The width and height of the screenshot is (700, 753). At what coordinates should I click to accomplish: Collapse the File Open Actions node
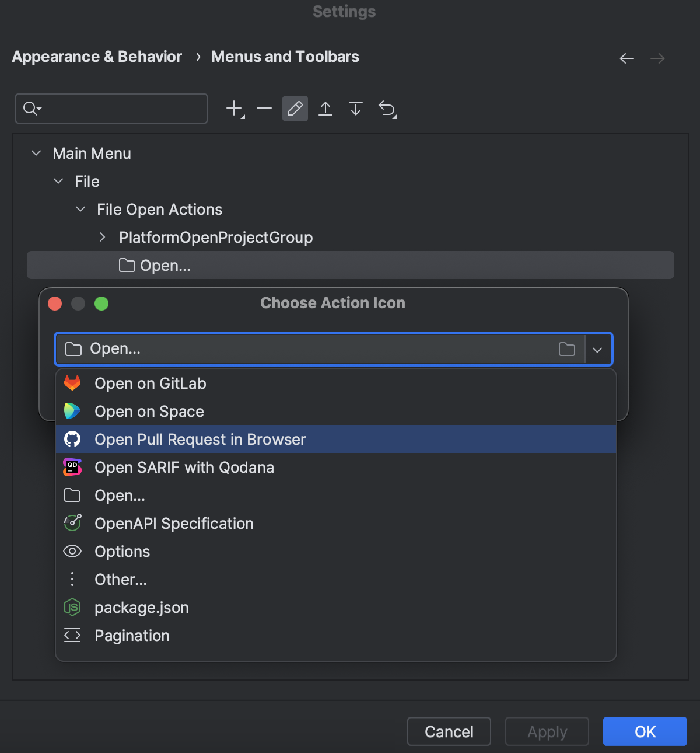pos(80,209)
